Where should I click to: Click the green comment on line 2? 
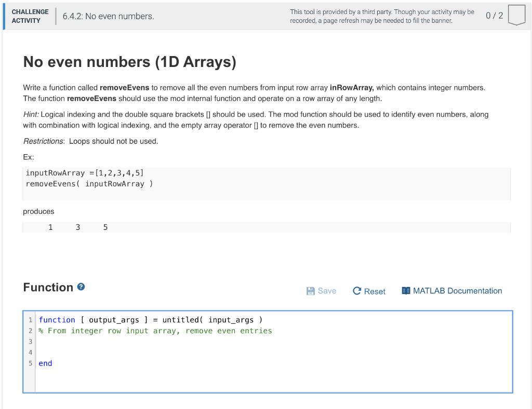click(151, 331)
